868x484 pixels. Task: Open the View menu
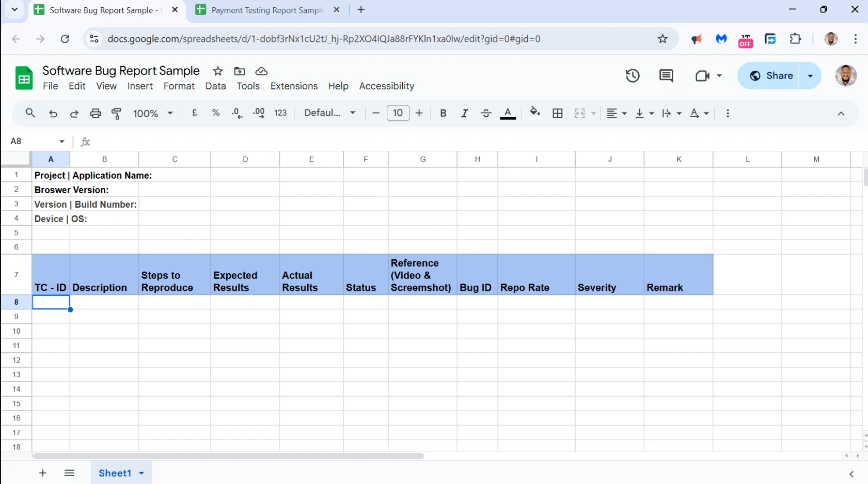point(106,86)
